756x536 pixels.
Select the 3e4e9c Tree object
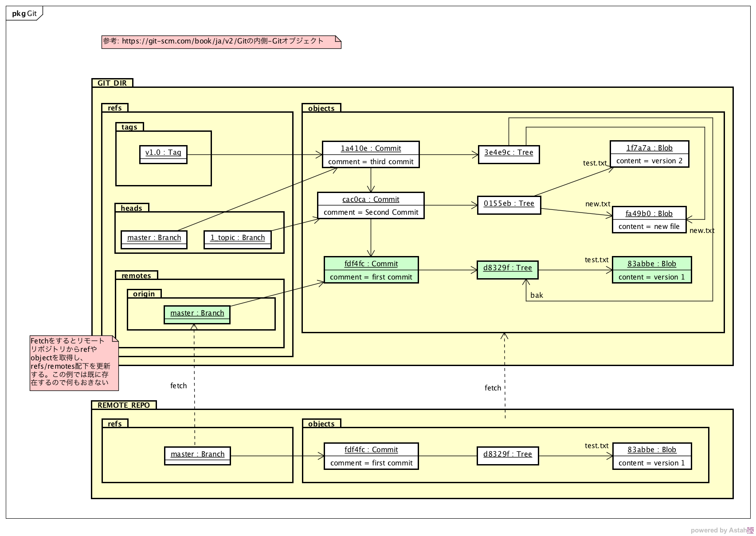coord(509,154)
